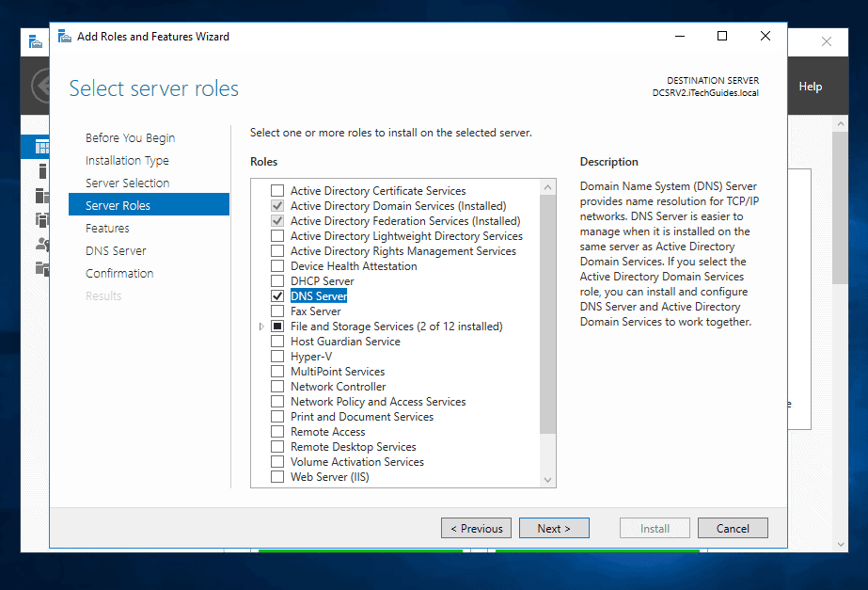The height and width of the screenshot is (590, 868).
Task: Click Server Manager back navigation arrow
Action: (x=41, y=86)
